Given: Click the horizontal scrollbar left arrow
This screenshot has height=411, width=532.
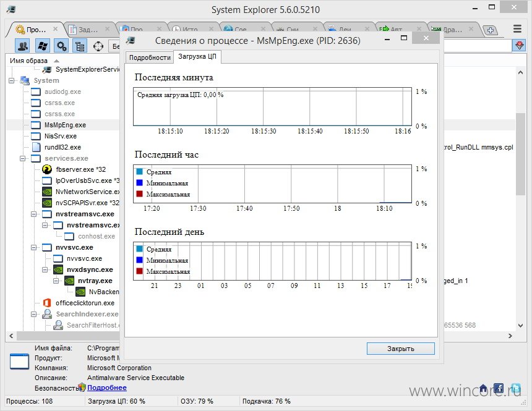Looking at the screenshot, I should (11, 336).
